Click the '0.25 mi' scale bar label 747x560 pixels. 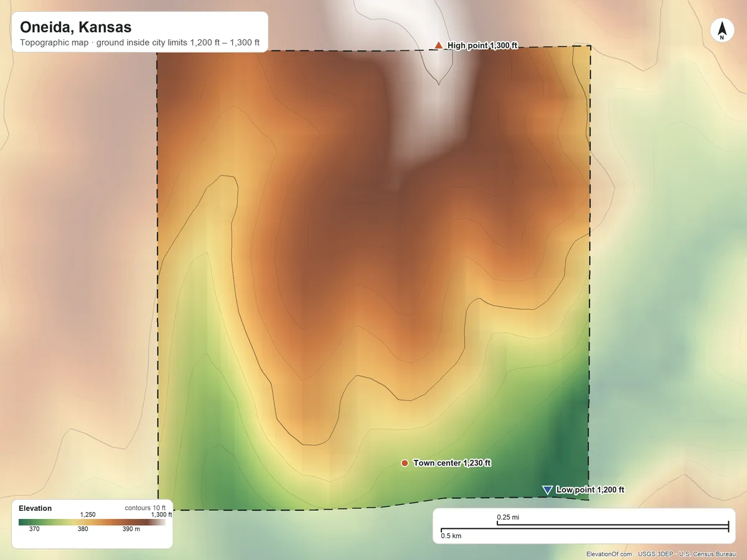pyautogui.click(x=509, y=517)
